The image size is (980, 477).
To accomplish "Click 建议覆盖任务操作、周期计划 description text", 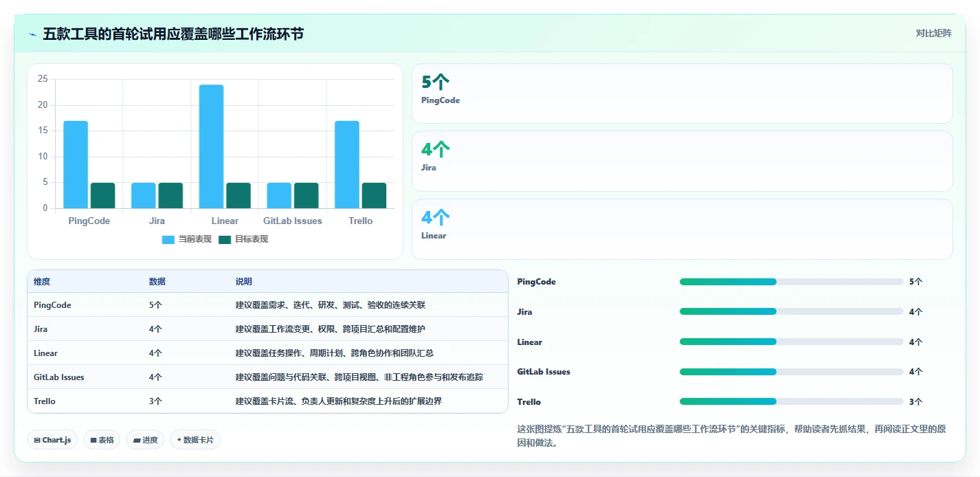I will pos(335,353).
